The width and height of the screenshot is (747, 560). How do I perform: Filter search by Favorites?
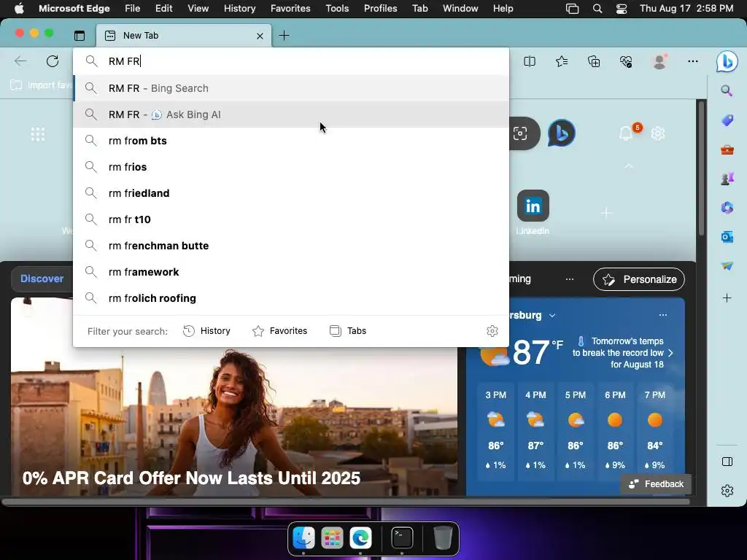click(279, 331)
